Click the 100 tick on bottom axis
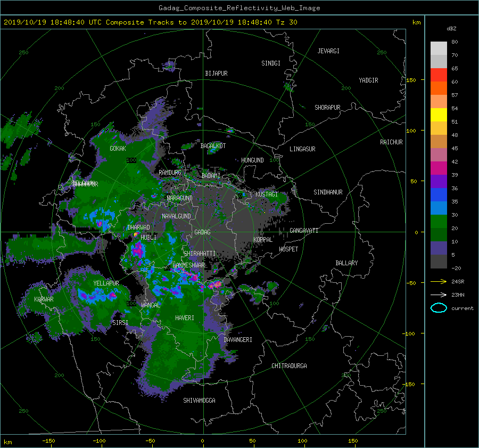The width and height of the screenshot is (479, 448). (302, 441)
